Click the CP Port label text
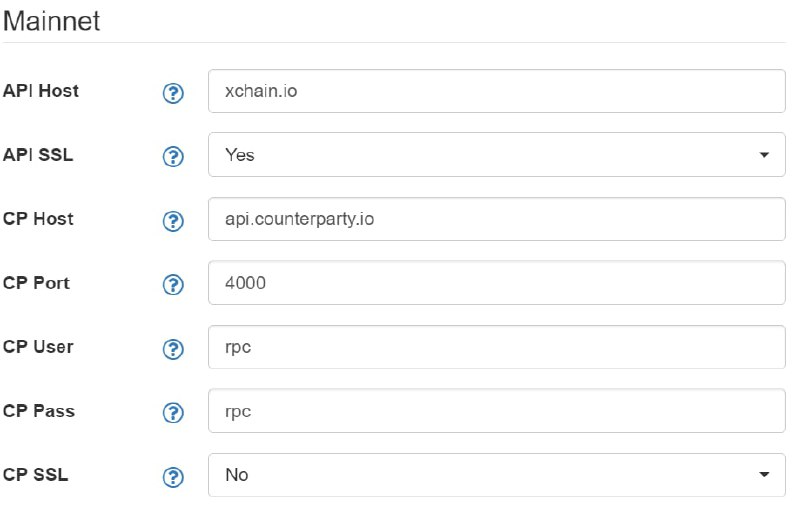Screen dimensions: 800x507 coord(36,283)
